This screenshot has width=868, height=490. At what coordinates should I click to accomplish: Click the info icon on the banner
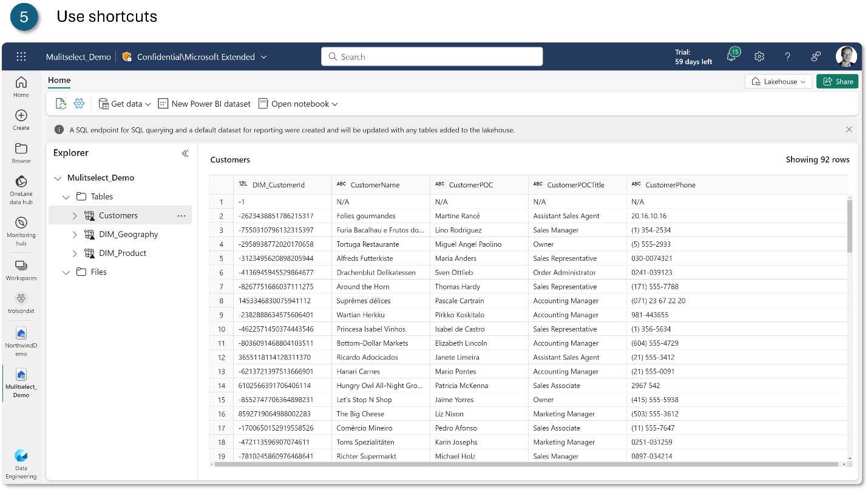59,130
